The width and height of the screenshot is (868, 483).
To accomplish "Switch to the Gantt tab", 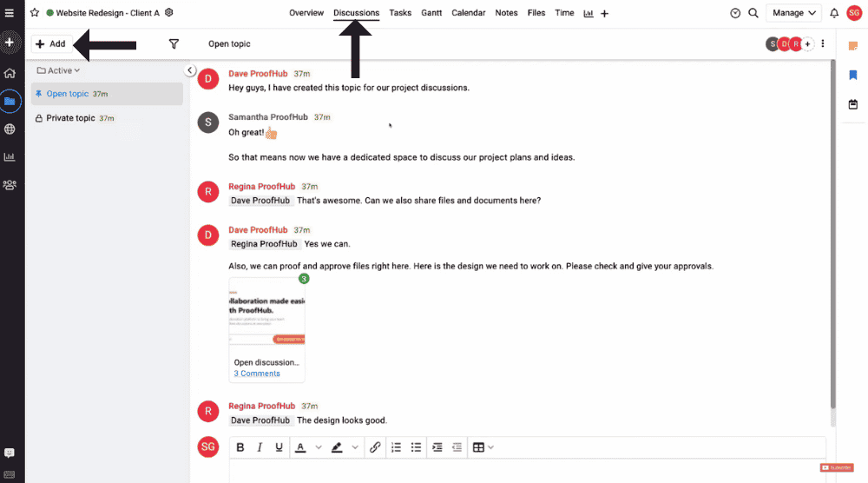I will (x=431, y=13).
